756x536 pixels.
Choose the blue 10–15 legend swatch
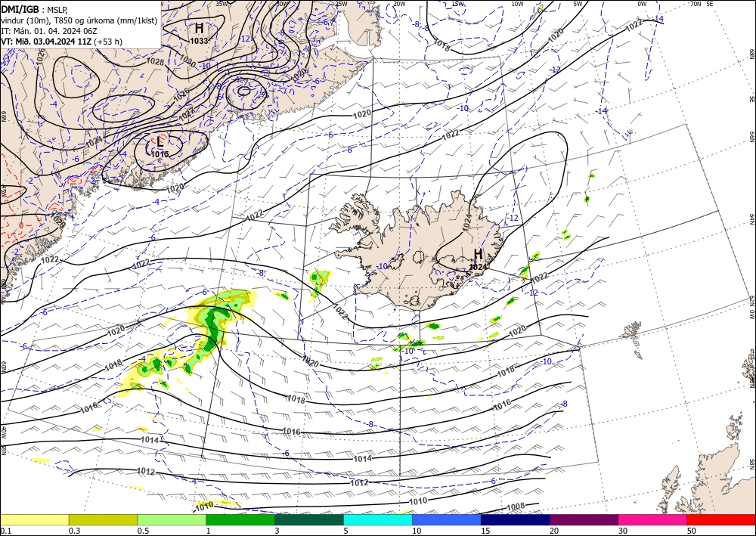(x=447, y=519)
